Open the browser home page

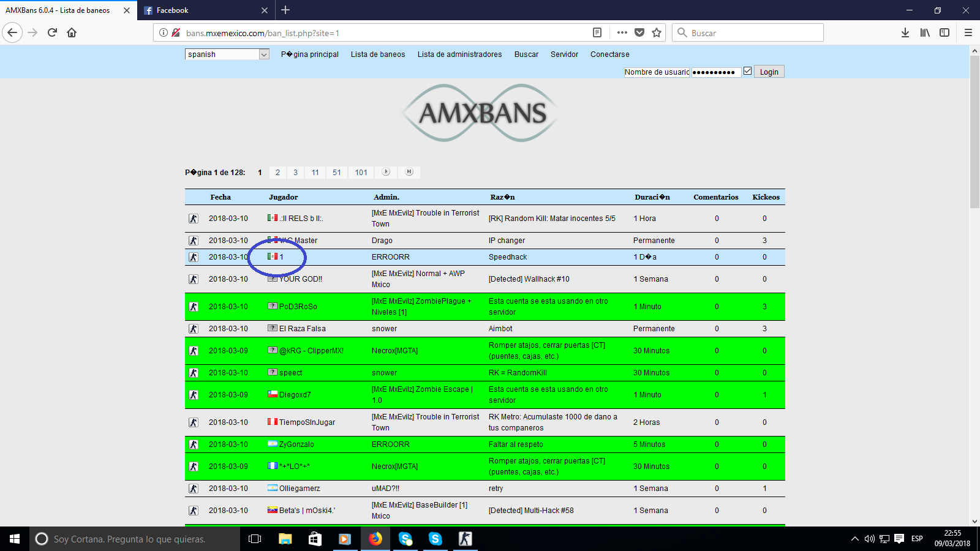click(72, 32)
